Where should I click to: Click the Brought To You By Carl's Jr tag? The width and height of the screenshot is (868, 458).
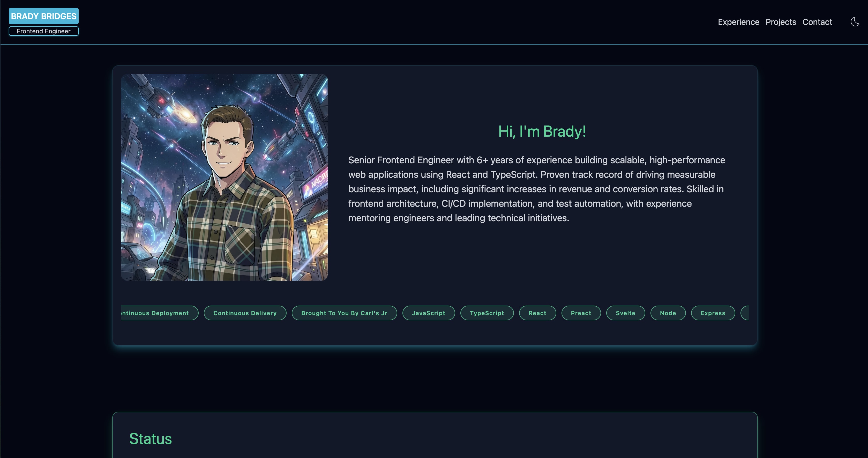(x=344, y=313)
